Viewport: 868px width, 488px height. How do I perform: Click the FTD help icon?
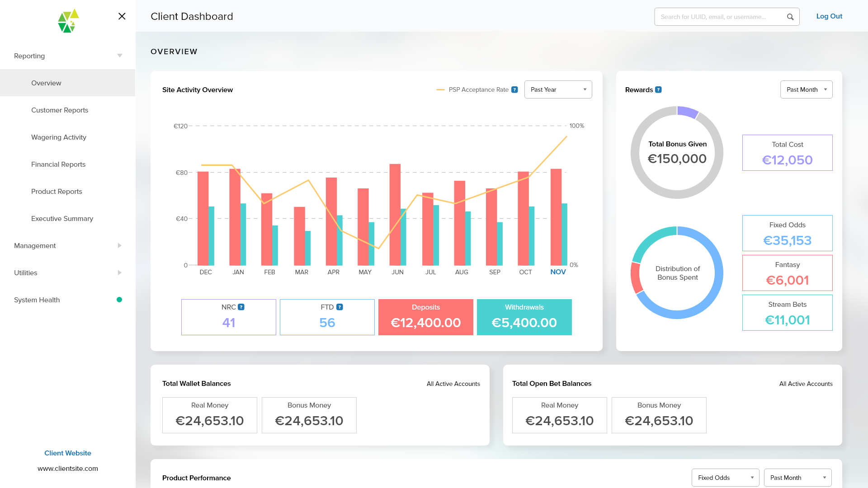[x=340, y=307]
